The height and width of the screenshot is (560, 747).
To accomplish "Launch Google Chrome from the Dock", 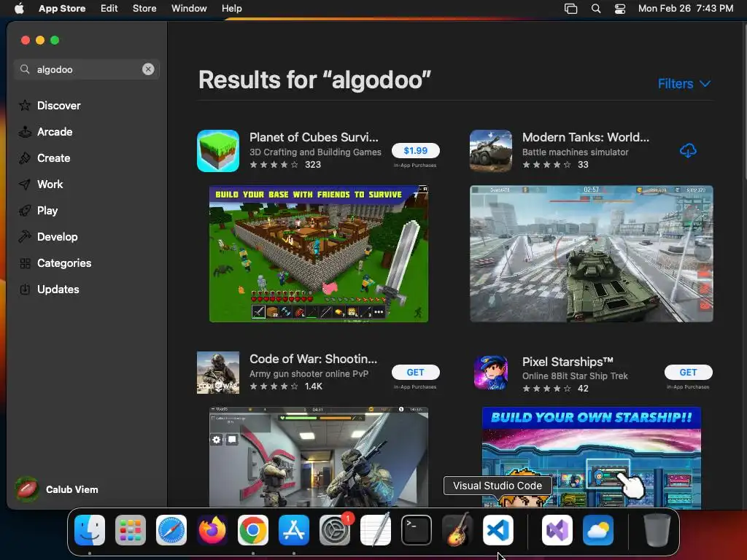I will (x=253, y=530).
